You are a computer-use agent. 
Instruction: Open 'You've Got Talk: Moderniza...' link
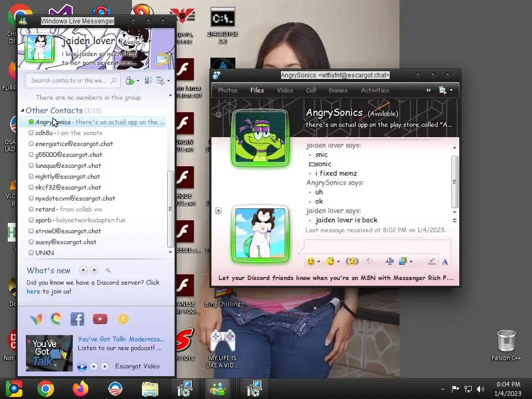[121, 339]
